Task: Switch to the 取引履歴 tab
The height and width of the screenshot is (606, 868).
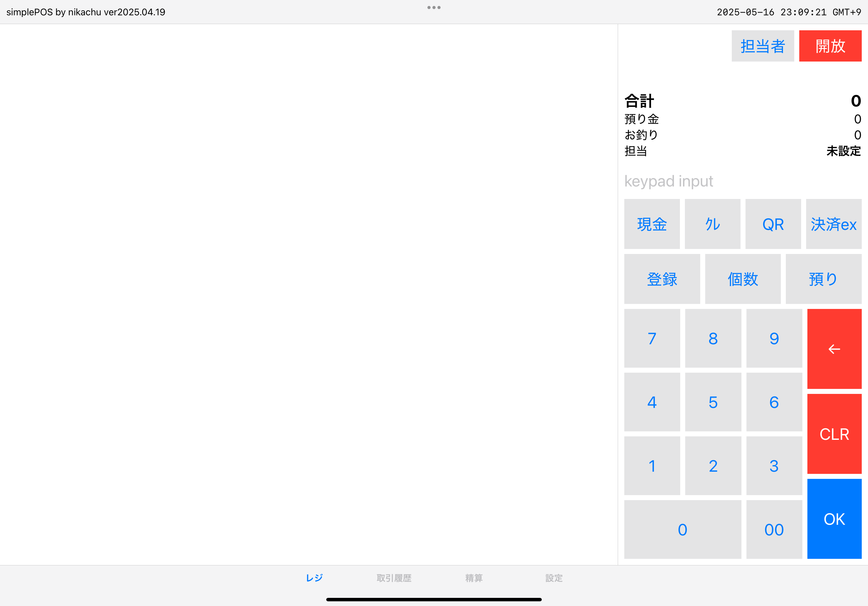Action: click(x=394, y=578)
